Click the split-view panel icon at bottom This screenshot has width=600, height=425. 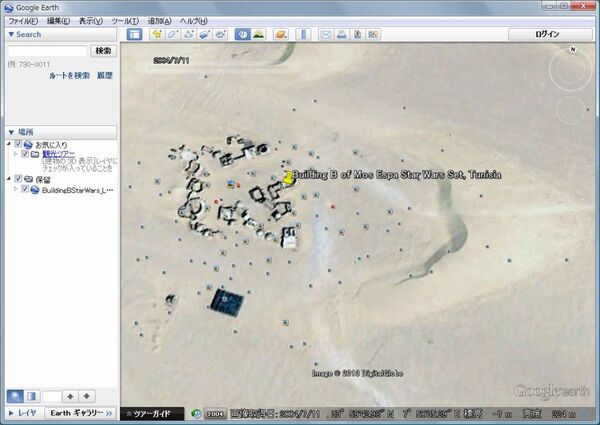pos(32,396)
